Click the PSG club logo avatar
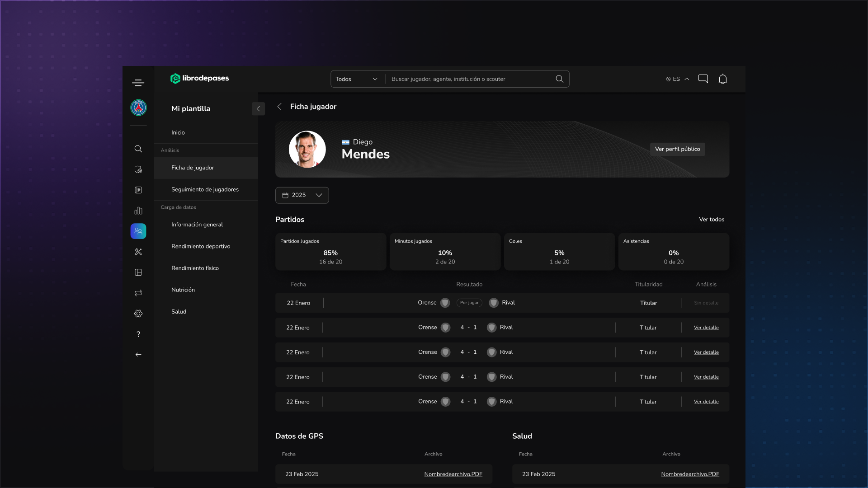The width and height of the screenshot is (868, 488). pos(138,108)
